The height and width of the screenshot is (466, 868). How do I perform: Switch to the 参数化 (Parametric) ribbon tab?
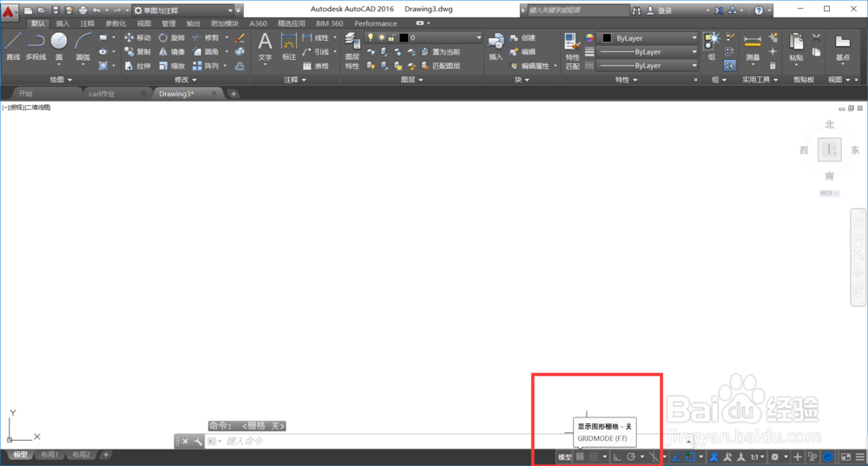pos(115,23)
